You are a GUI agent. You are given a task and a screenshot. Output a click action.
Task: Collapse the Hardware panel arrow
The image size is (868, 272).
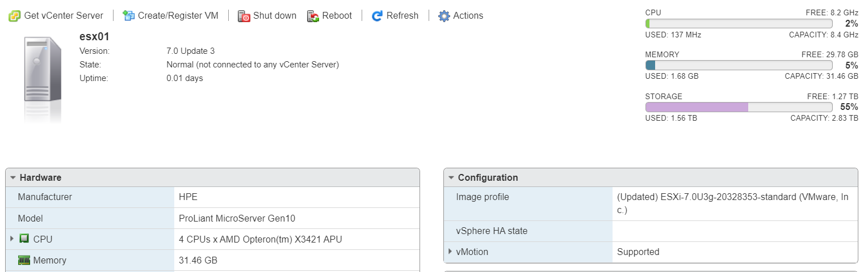coord(13,177)
